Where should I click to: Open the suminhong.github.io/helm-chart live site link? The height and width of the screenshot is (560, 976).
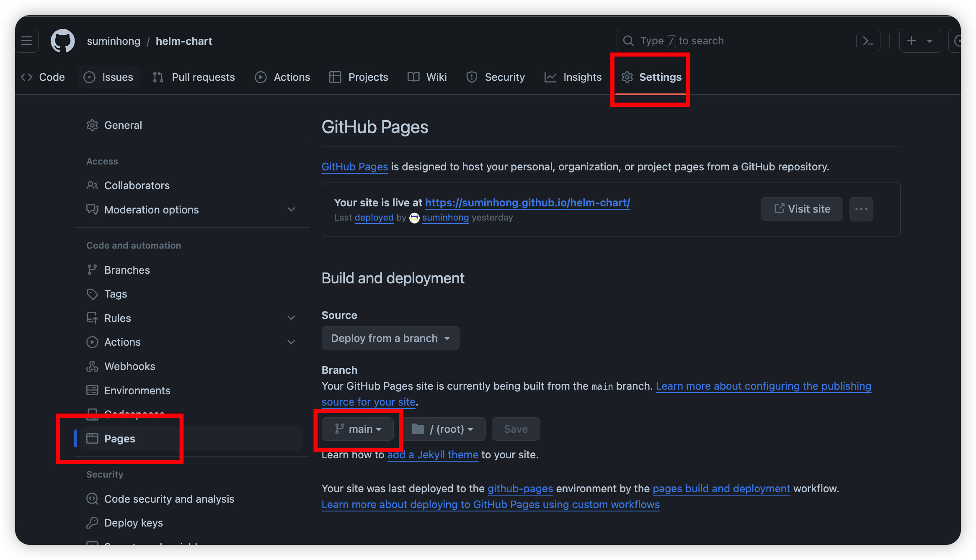527,203
